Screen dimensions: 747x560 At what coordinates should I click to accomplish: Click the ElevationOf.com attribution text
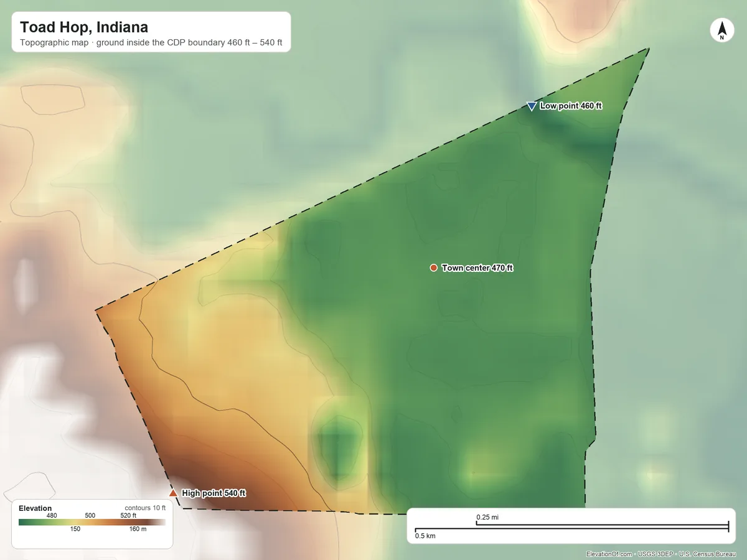[x=662, y=554]
